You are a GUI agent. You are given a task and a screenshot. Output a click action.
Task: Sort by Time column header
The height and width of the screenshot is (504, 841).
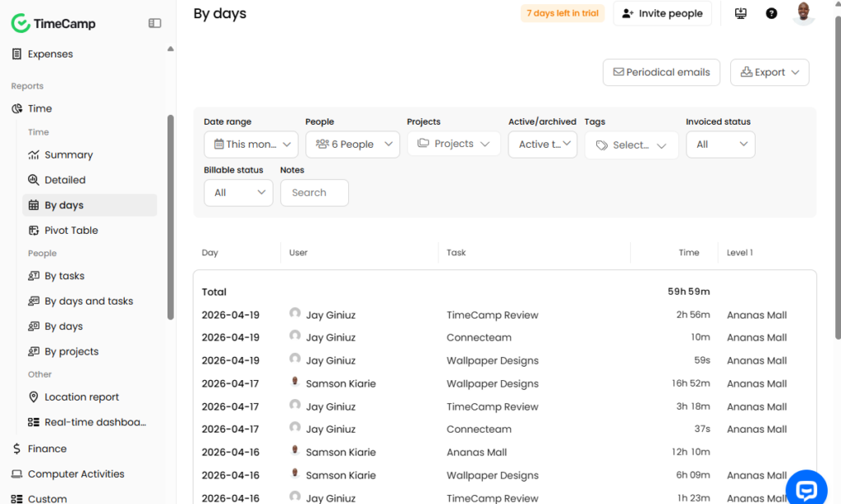point(689,253)
